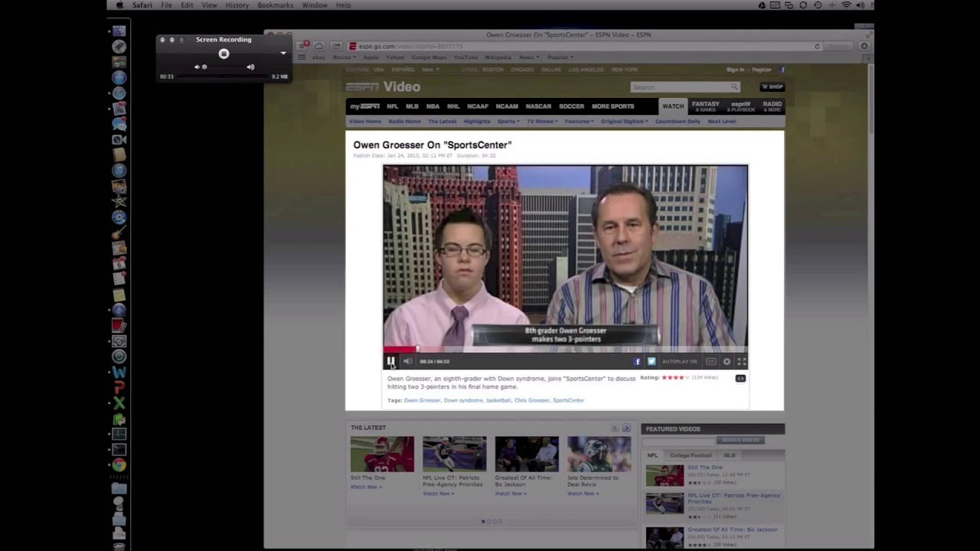Open View menu

(x=209, y=5)
